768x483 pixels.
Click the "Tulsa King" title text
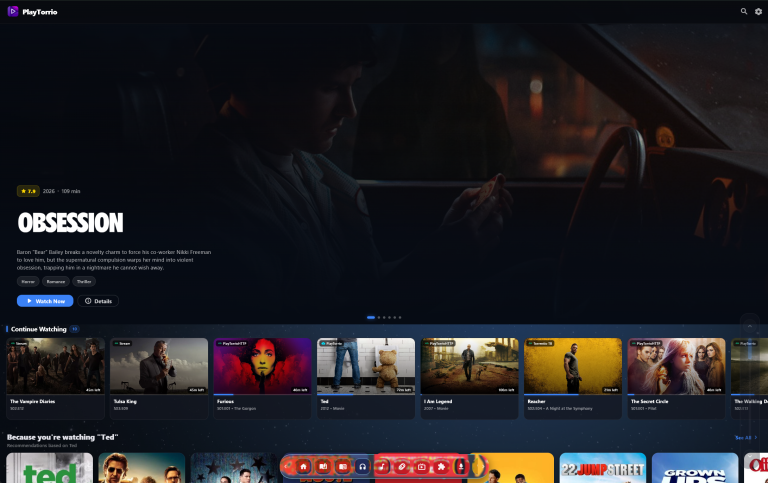coord(125,401)
